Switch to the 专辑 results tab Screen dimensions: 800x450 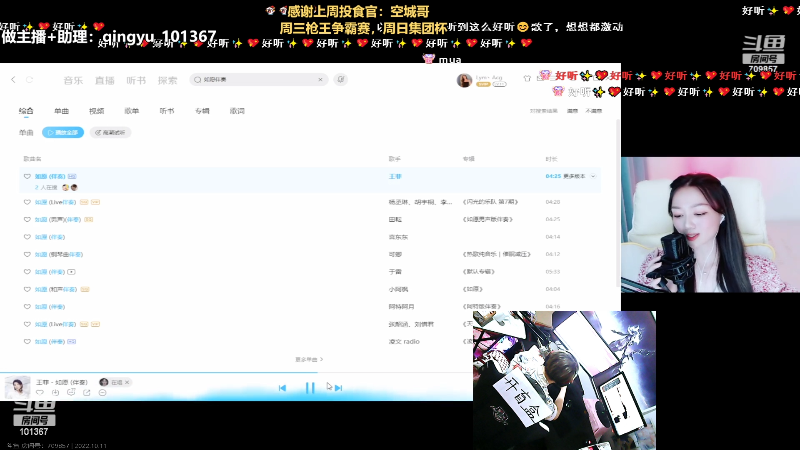point(202,111)
